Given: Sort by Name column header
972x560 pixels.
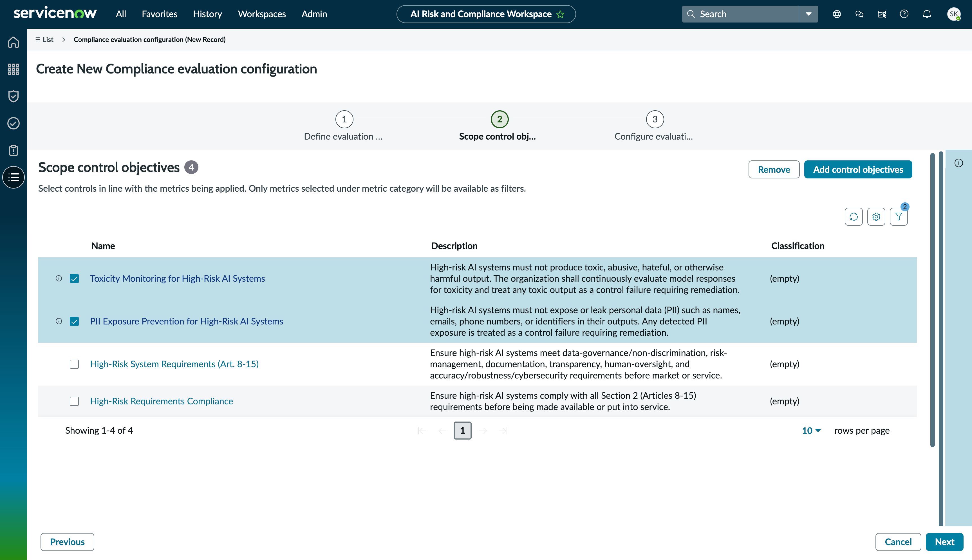Looking at the screenshot, I should tap(103, 246).
